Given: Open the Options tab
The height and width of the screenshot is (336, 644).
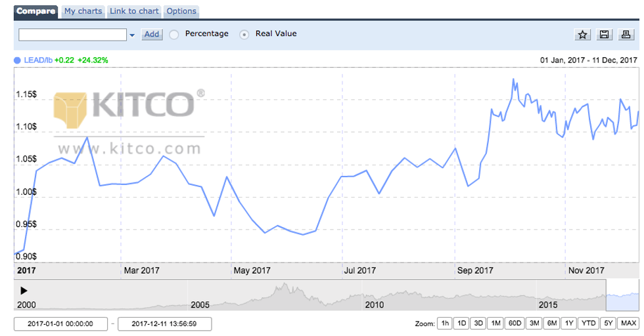Looking at the screenshot, I should [181, 11].
